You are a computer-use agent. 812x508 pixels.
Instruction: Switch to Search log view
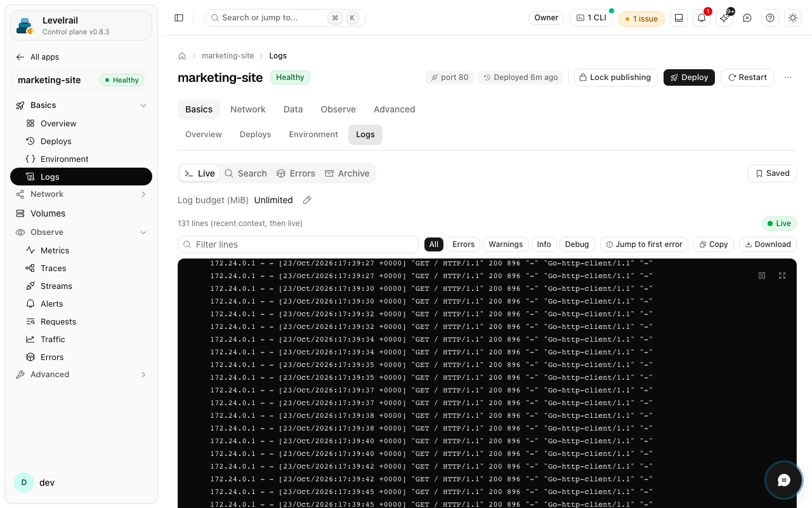point(246,173)
